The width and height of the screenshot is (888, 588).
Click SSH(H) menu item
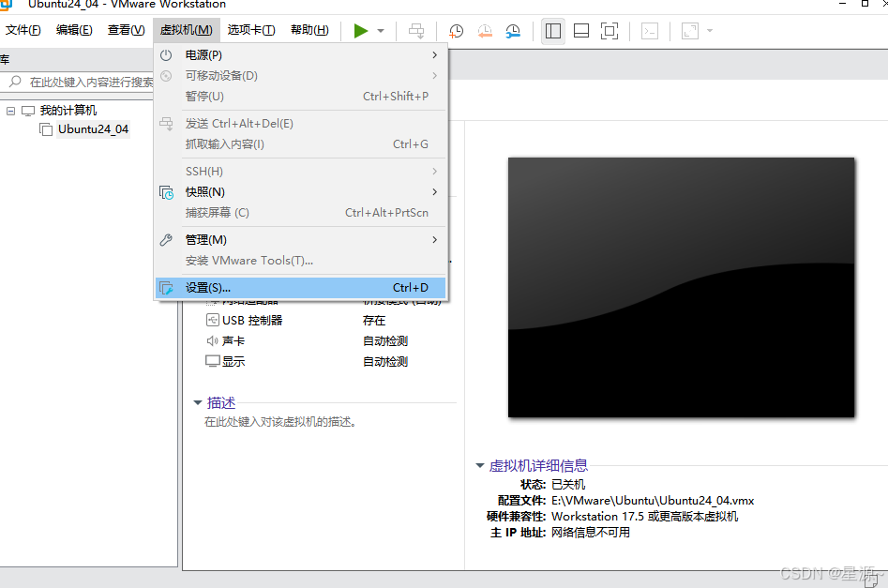point(300,171)
